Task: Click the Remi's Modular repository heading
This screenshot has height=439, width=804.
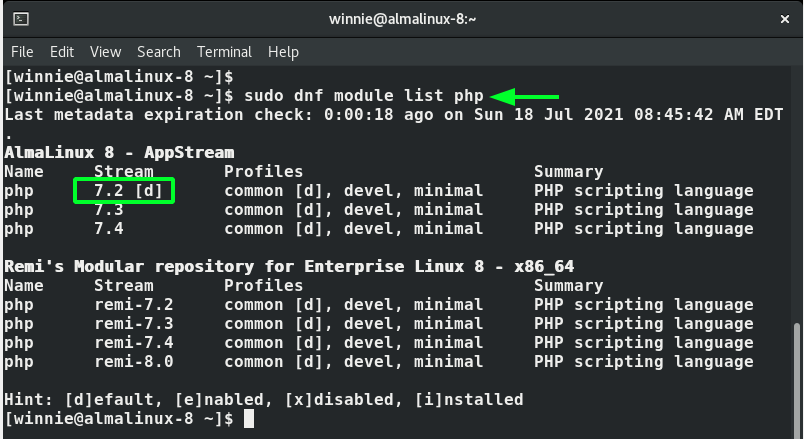Action: (289, 266)
